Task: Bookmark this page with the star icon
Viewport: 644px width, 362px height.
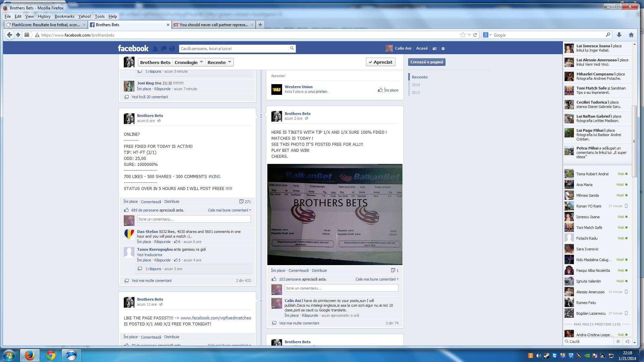Action: pyautogui.click(x=463, y=35)
